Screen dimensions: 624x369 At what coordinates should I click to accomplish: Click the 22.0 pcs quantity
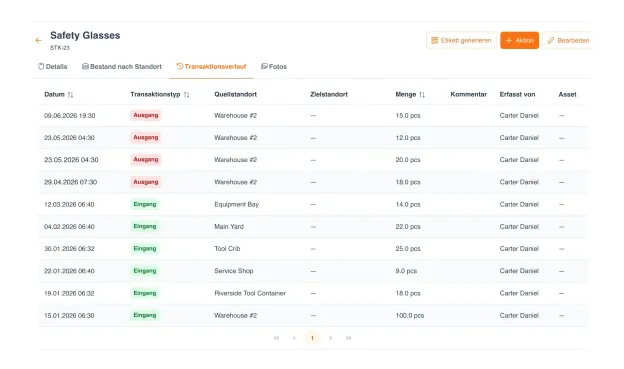pyautogui.click(x=408, y=226)
